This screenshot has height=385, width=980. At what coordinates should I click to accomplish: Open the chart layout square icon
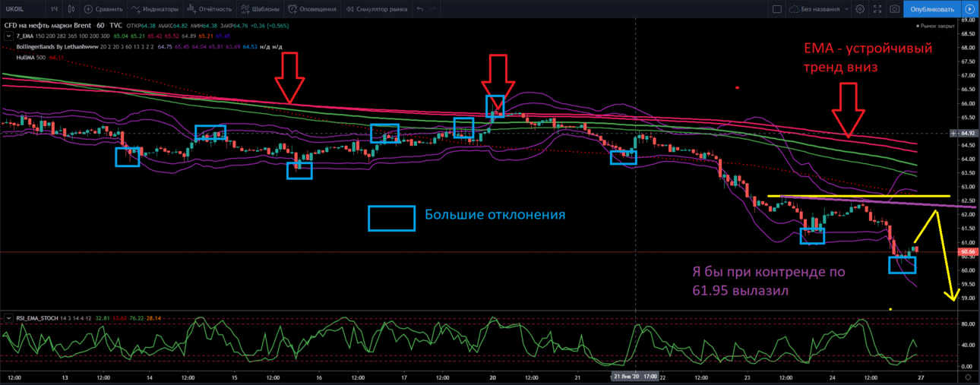pyautogui.click(x=776, y=9)
